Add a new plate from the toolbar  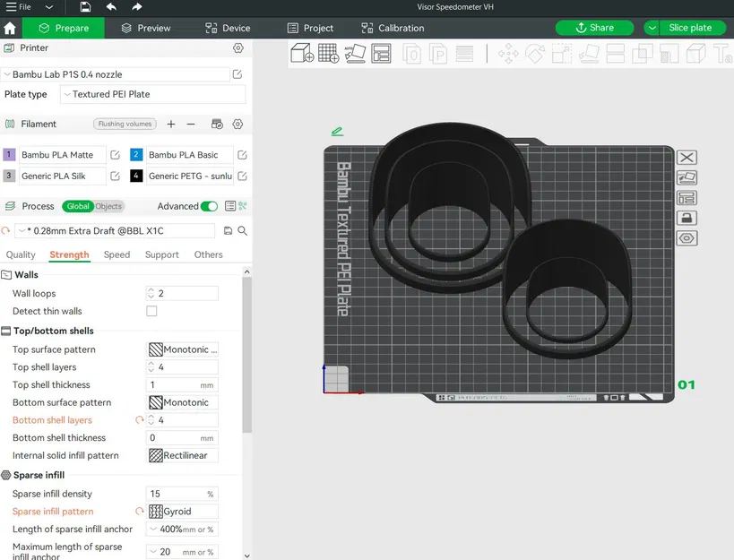(328, 53)
